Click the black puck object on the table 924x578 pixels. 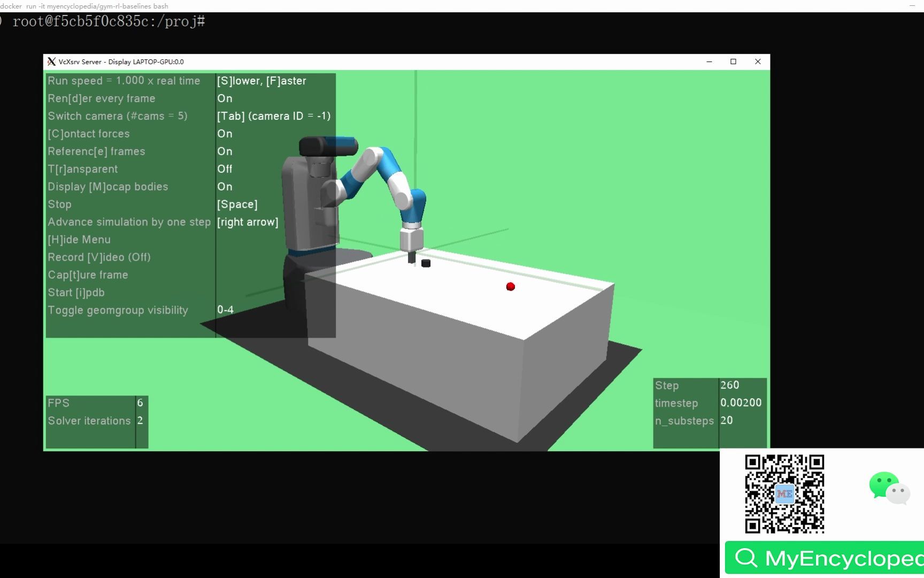click(x=426, y=263)
